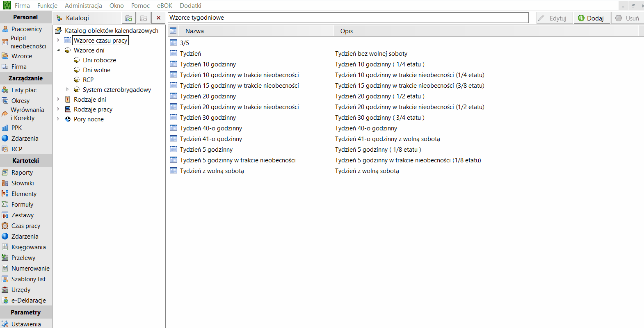Open the Pomoc menu
Screen dimensions: 644x328
click(x=140, y=6)
